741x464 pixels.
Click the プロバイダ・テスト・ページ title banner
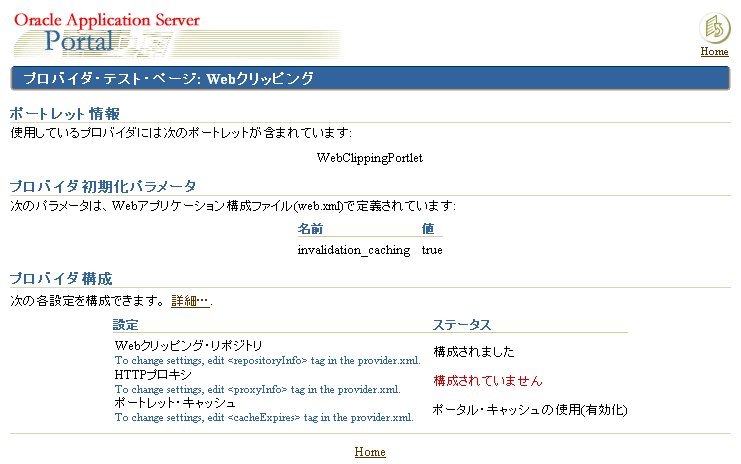[x=370, y=78]
